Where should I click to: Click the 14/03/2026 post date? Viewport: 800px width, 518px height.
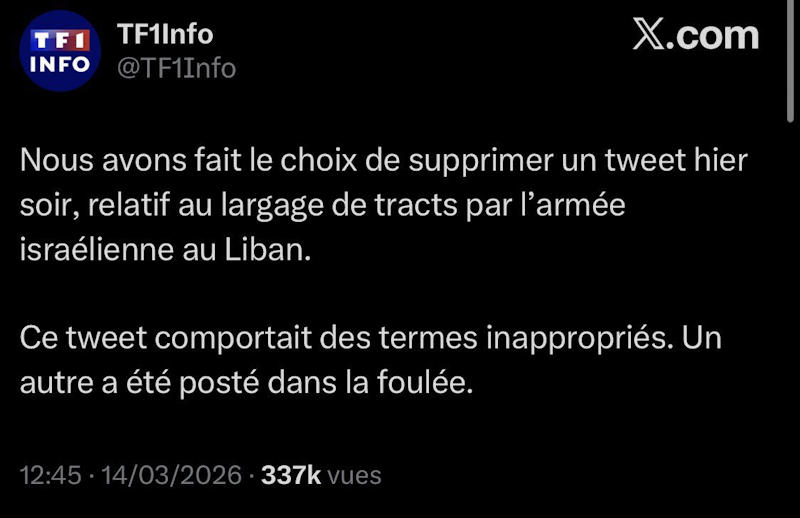(x=171, y=475)
